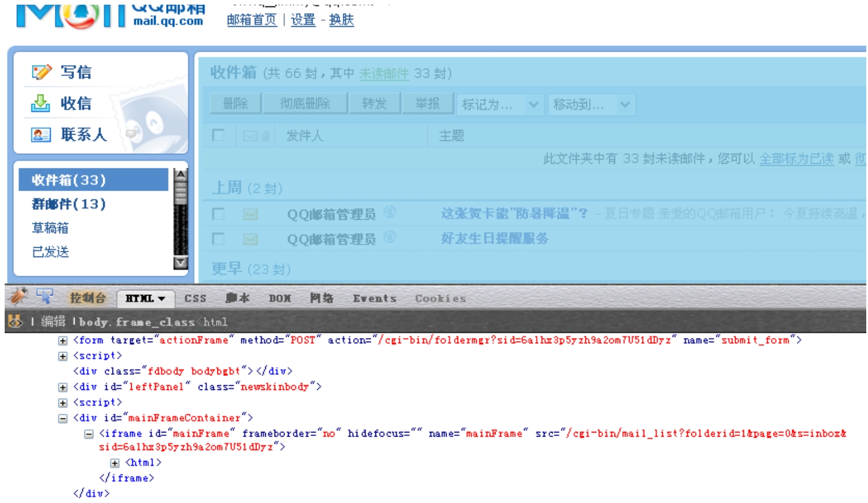
Task: Check the 这张贺卡能防暑降温 mail checkbox
Action: click(219, 214)
